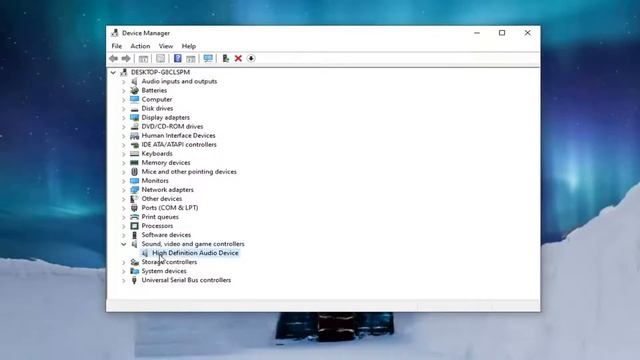Scan for hardware changes monitor icon
This screenshot has height=360, width=640.
(208, 58)
